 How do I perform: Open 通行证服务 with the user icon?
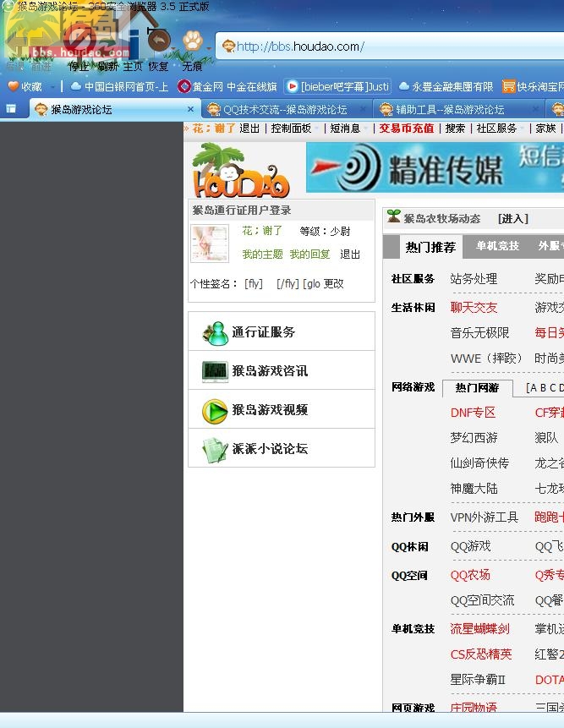point(282,331)
